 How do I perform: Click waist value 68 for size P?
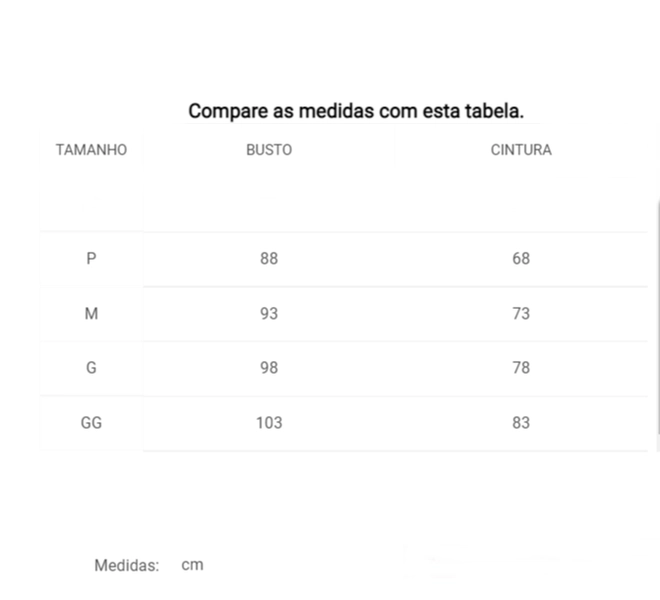tap(521, 259)
